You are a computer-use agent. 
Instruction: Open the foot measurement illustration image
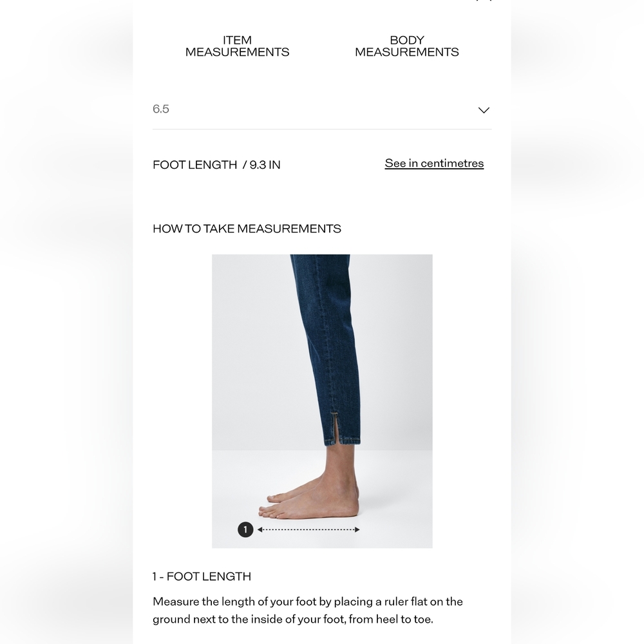pos(322,401)
